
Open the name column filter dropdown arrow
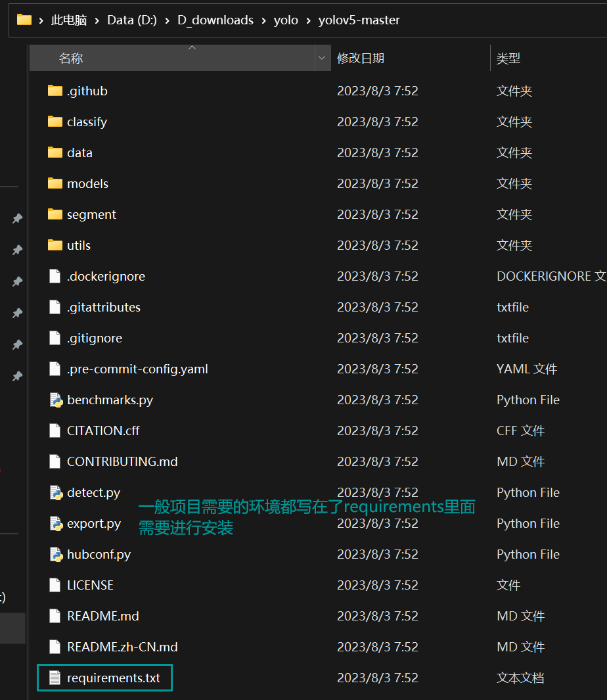[x=322, y=58]
